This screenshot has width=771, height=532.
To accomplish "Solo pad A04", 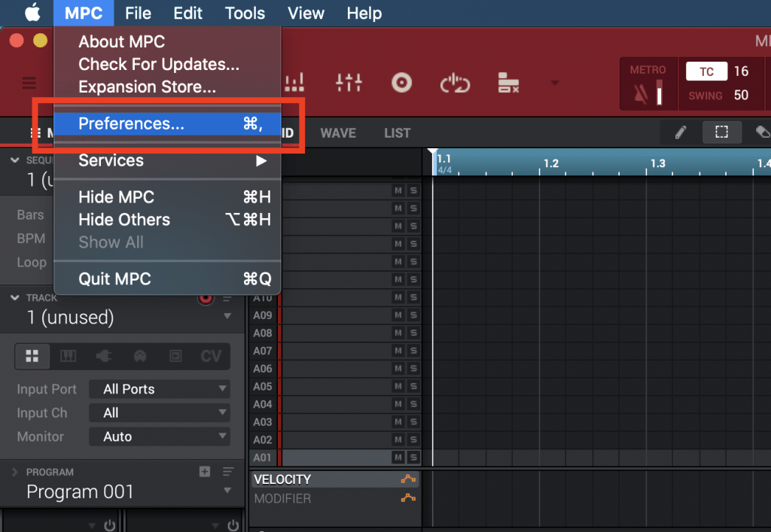I will point(413,404).
